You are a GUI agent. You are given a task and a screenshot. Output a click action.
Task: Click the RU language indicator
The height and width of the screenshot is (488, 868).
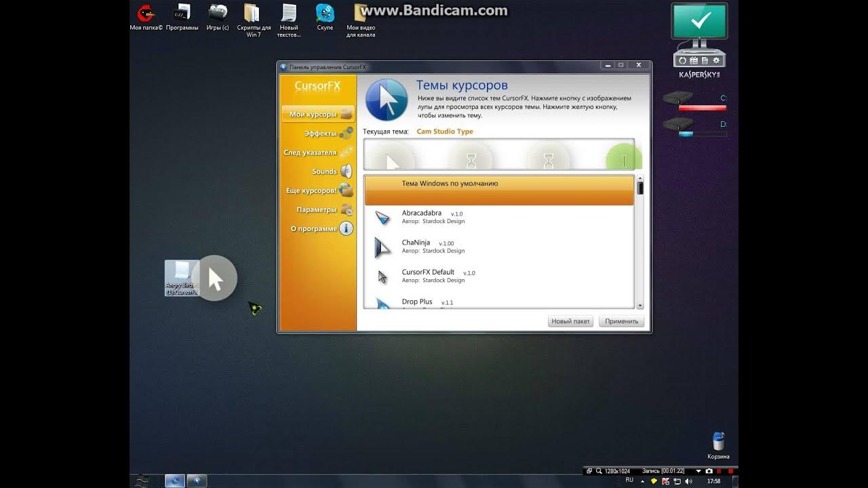(629, 480)
